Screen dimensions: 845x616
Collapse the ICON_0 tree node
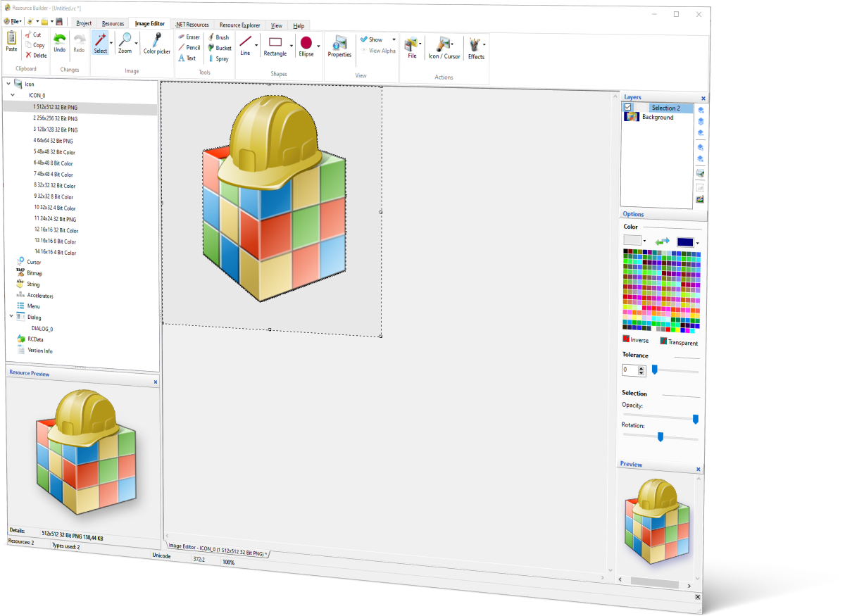tap(13, 95)
